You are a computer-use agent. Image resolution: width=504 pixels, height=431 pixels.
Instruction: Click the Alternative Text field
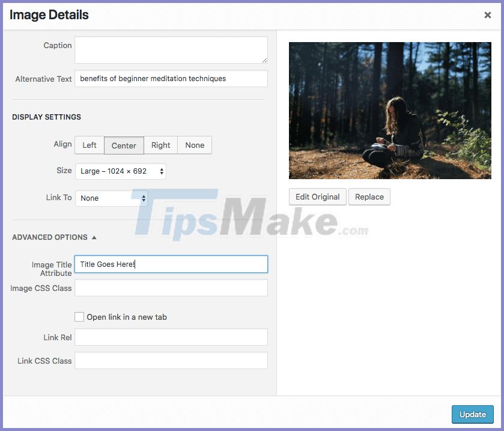(171, 78)
